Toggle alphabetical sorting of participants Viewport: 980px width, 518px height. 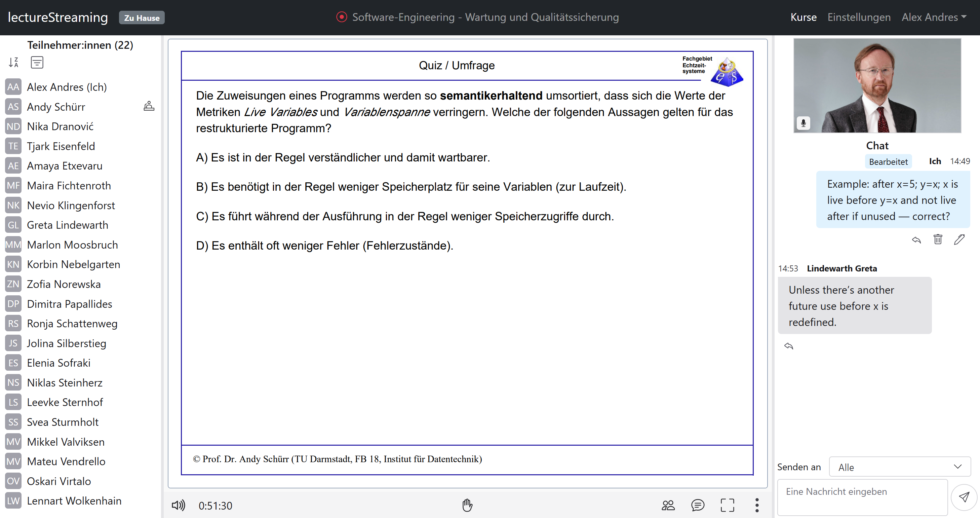(x=13, y=62)
